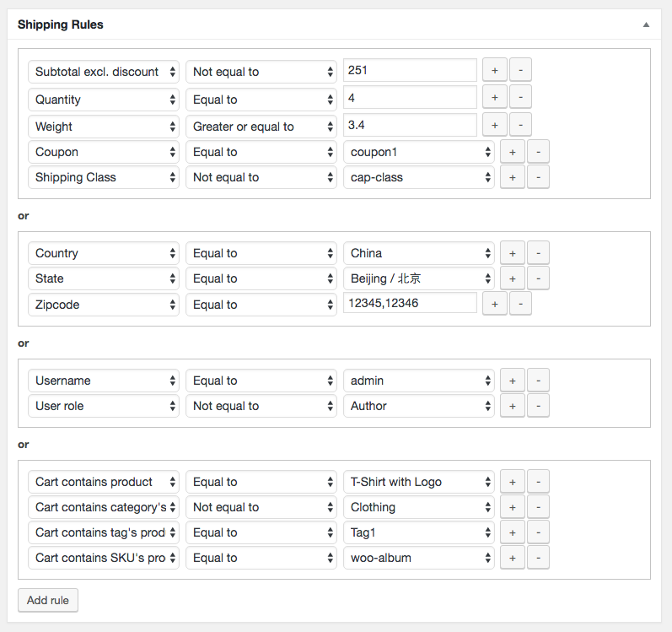Add a condition after the Weight row
Screen dimensions: 672x632
493,126
